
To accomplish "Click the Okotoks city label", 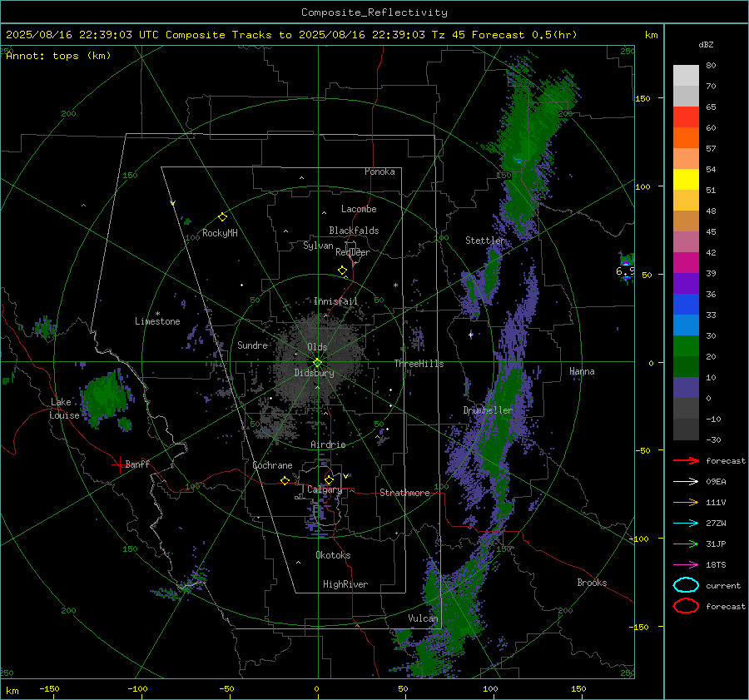I will pos(333,555).
